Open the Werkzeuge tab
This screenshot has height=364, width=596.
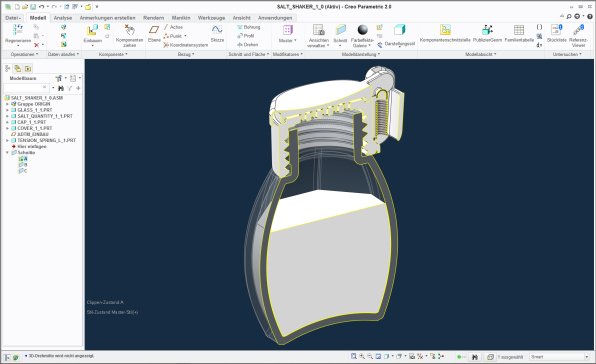[211, 18]
